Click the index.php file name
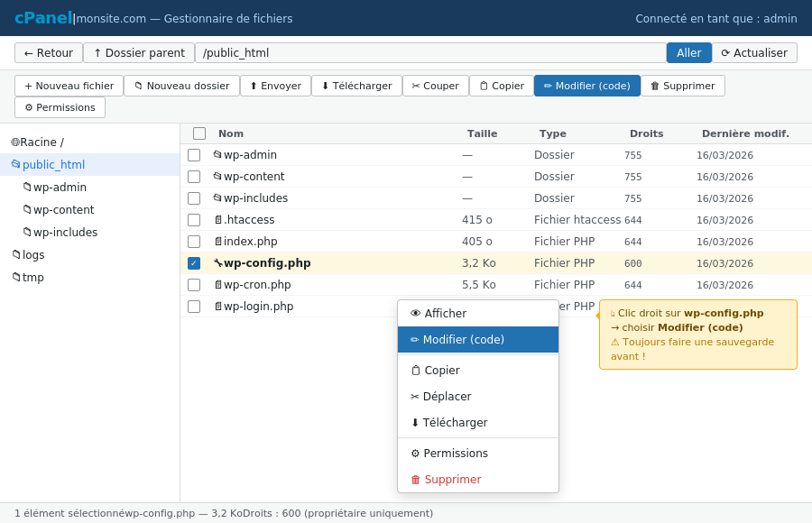The width and height of the screenshot is (812, 523). (x=251, y=242)
